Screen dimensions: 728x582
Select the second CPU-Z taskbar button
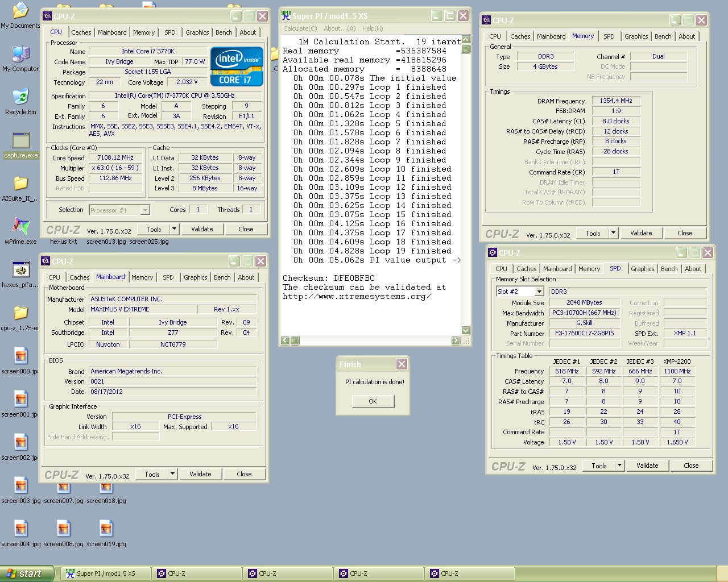(x=288, y=573)
